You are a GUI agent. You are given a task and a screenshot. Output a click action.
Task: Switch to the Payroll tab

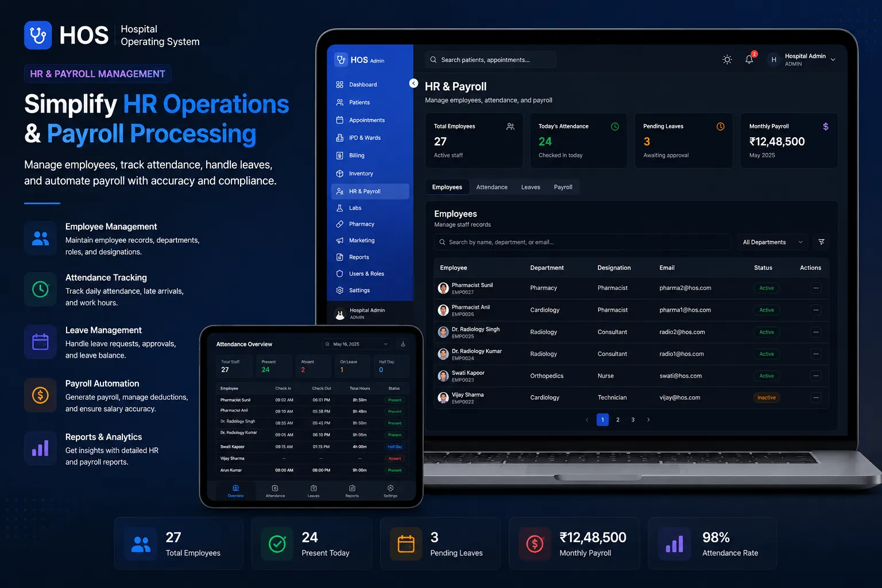(563, 187)
